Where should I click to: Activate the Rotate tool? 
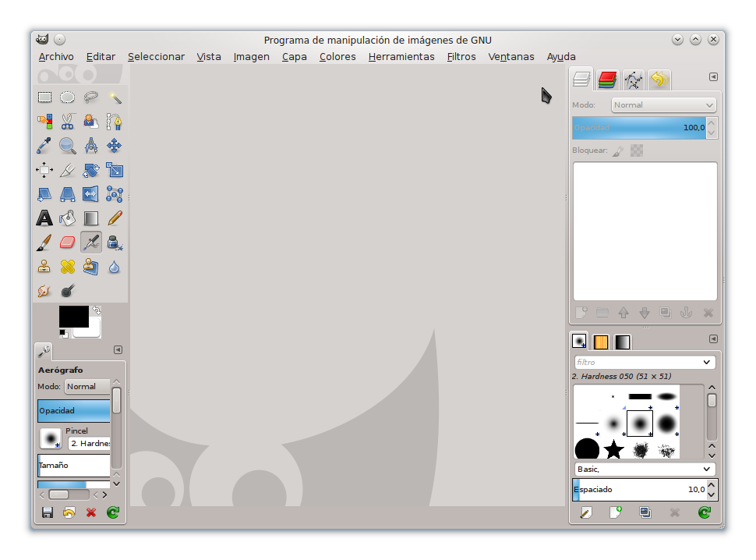(x=90, y=170)
